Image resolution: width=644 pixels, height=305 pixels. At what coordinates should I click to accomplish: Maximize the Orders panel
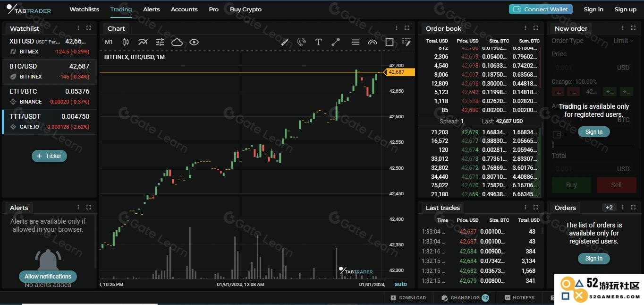coord(633,208)
